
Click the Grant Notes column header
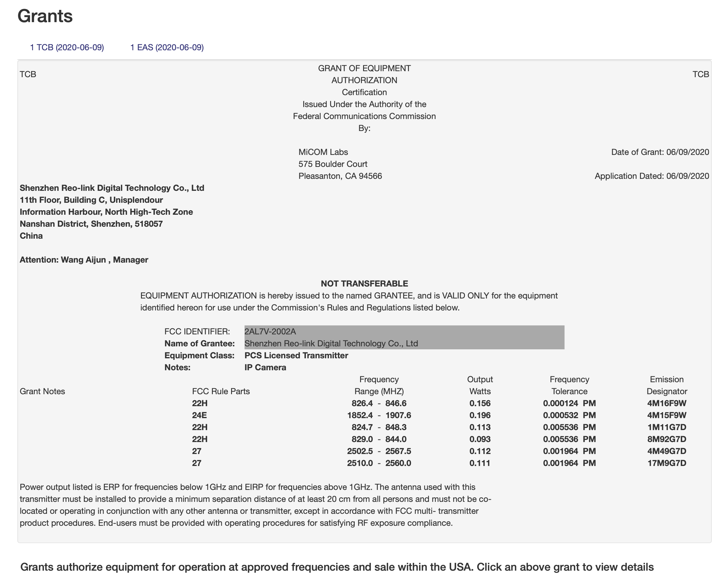43,391
